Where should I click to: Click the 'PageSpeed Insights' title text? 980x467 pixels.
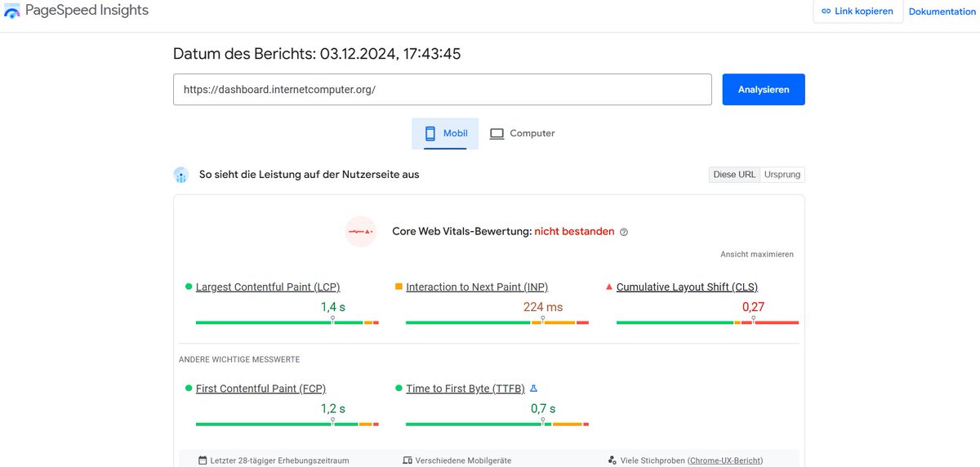pos(87,11)
